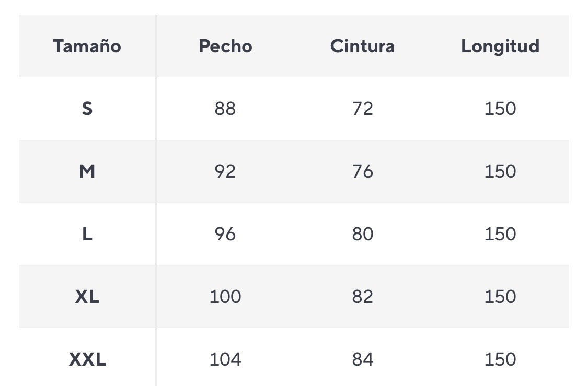Select the Pecho column header
Image resolution: width=588 pixels, height=386 pixels.
(x=225, y=46)
